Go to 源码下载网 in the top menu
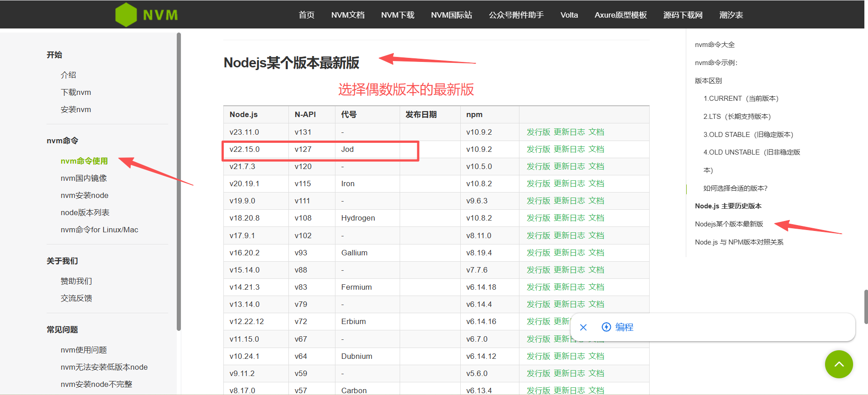Viewport: 868px width, 395px height. pyautogui.click(x=683, y=15)
